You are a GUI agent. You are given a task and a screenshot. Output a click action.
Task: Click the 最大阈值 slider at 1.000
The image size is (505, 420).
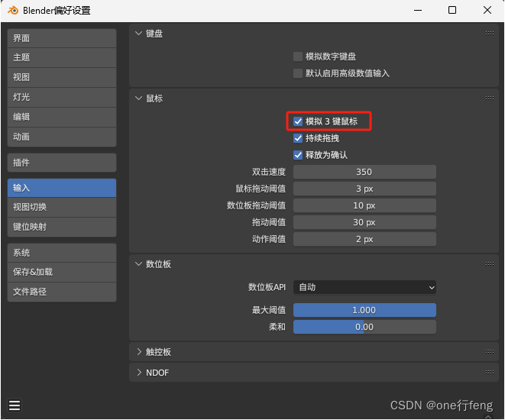[x=364, y=310]
